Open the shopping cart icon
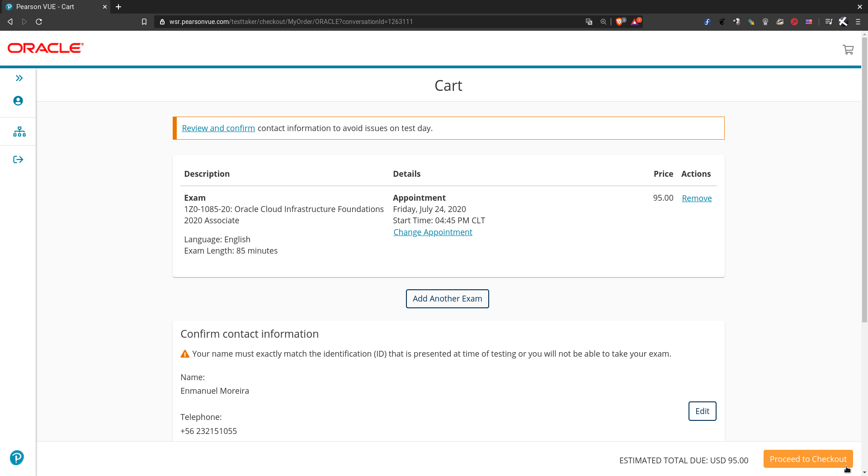 click(x=848, y=50)
